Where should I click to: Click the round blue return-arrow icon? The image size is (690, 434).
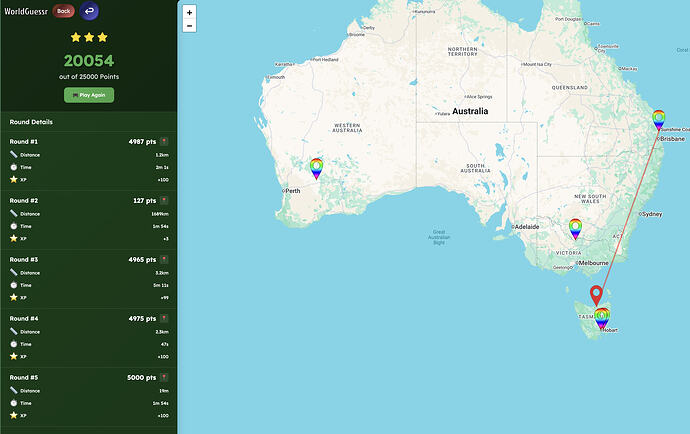coord(89,11)
